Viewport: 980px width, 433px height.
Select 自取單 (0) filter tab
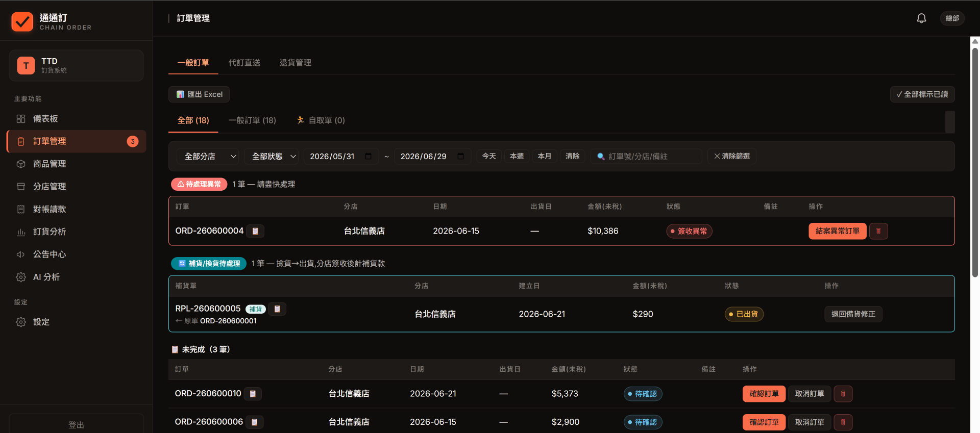pos(321,120)
